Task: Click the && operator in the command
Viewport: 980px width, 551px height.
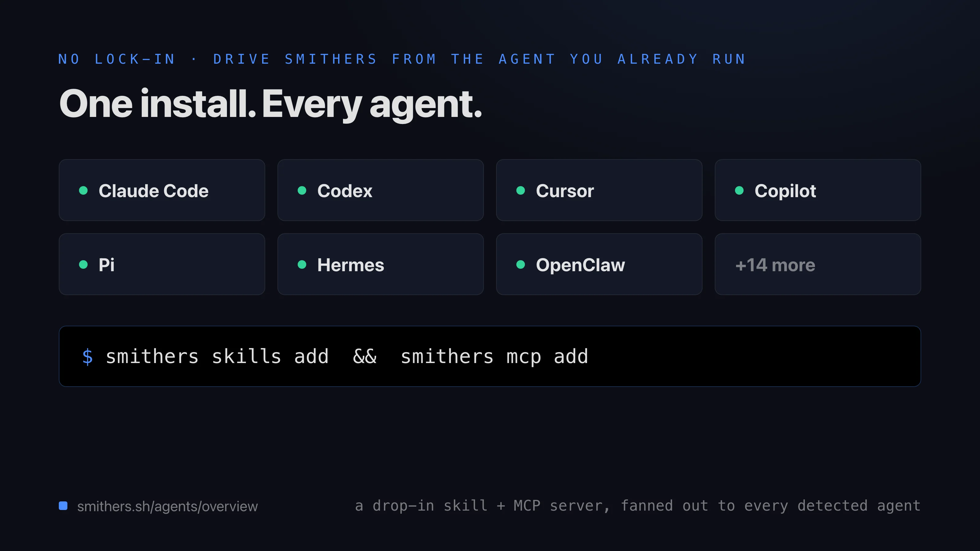Action: [365, 357]
